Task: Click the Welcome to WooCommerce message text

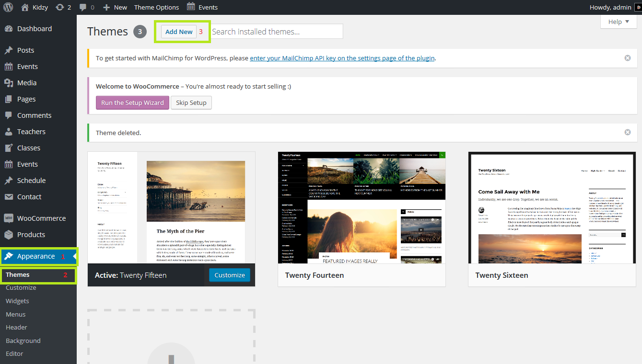Action: coord(193,87)
